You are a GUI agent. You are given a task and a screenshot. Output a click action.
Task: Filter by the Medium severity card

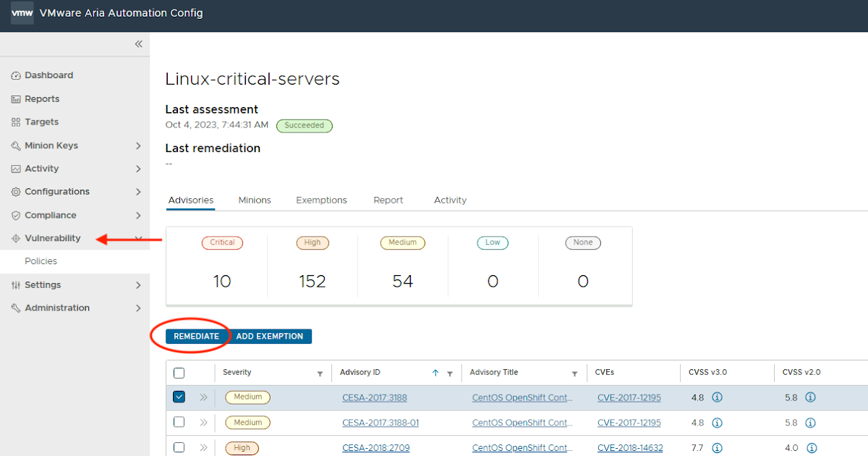(x=403, y=266)
